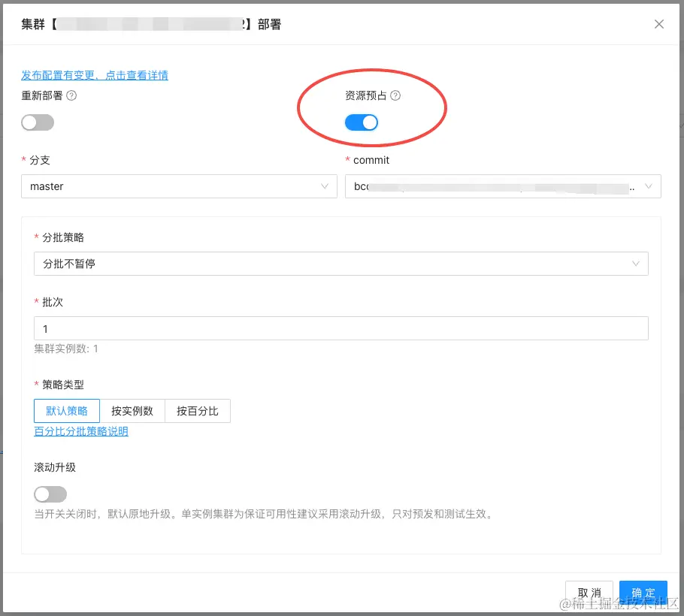
Task: Enable the 重新部署 switch
Action: 38,122
